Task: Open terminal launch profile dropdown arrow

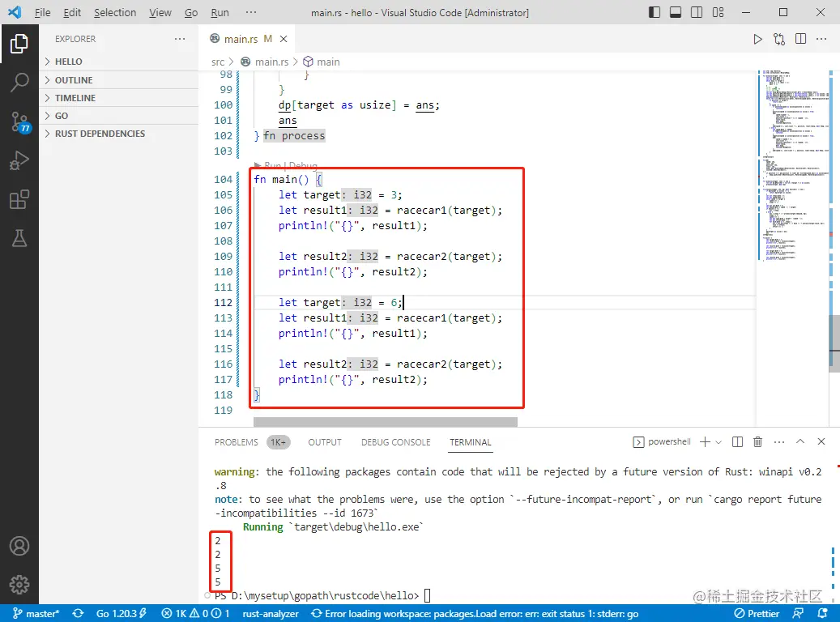Action: pyautogui.click(x=718, y=442)
